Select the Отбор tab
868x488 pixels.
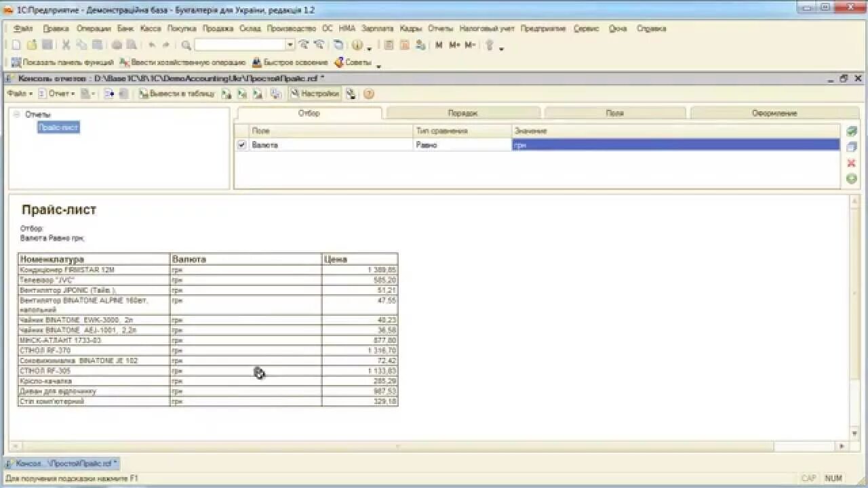[x=309, y=113]
